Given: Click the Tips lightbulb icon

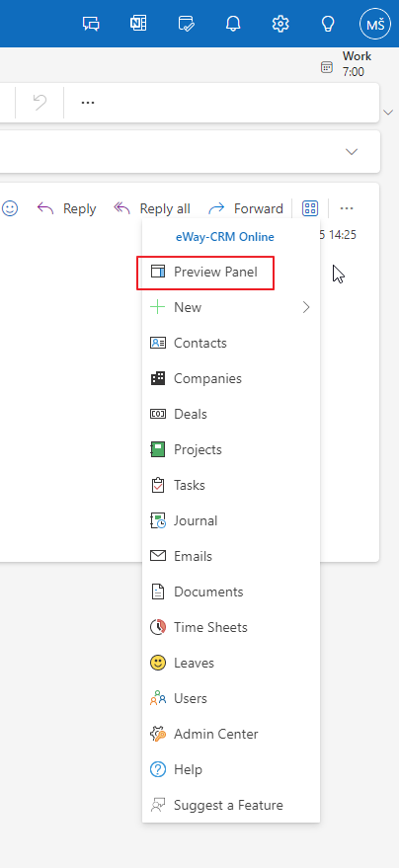Looking at the screenshot, I should coord(328,24).
